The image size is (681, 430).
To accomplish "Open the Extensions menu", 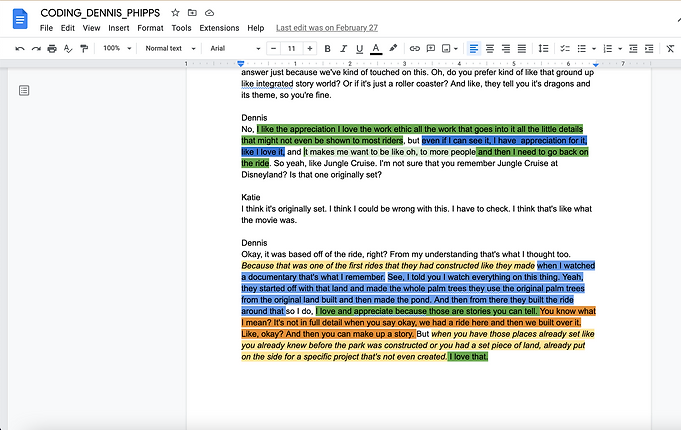I will point(219,28).
